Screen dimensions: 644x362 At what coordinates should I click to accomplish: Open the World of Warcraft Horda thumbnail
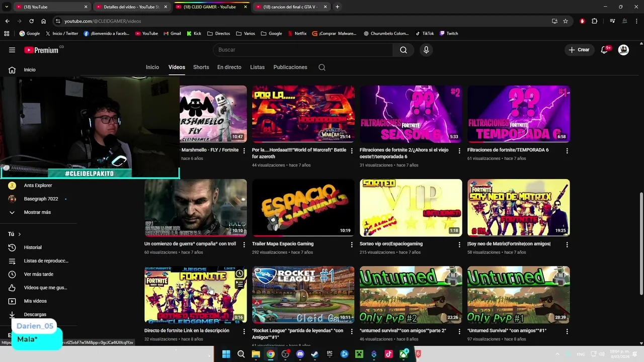pyautogui.click(x=303, y=114)
